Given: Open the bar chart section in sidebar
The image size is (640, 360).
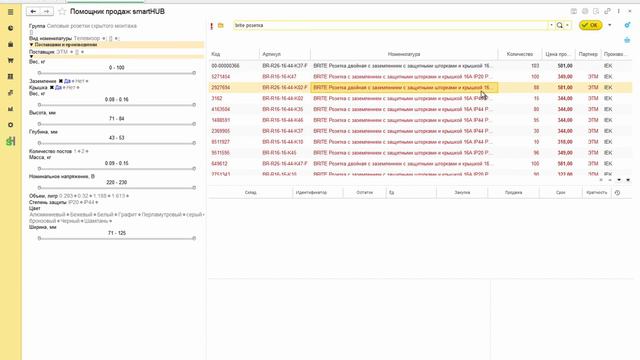Looking at the screenshot, I should tap(11, 109).
